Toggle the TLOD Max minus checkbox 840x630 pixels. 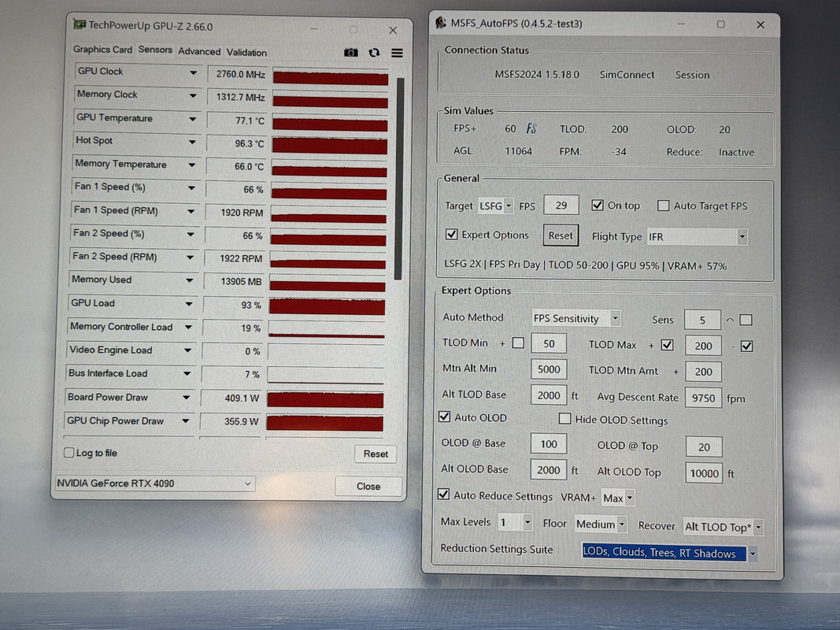747,346
